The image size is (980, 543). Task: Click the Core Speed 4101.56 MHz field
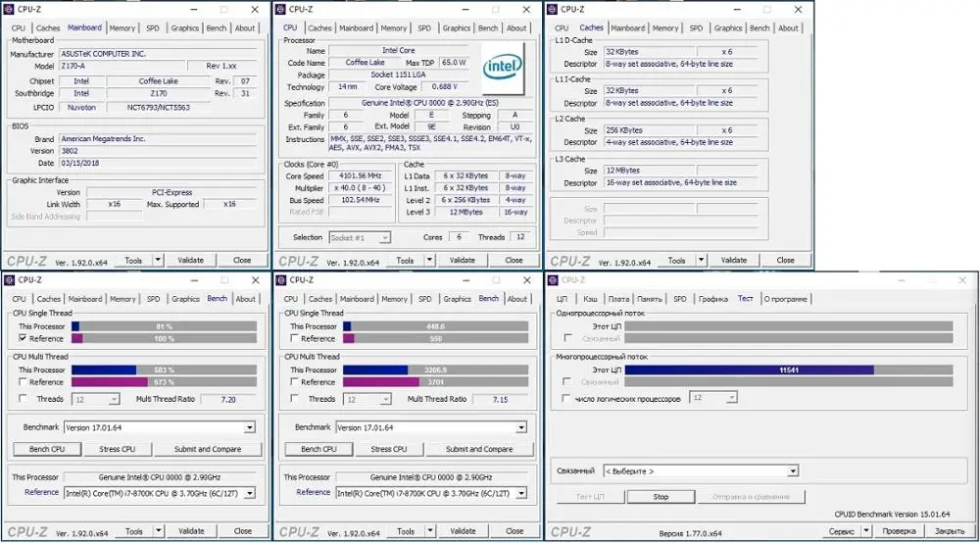tap(360, 176)
